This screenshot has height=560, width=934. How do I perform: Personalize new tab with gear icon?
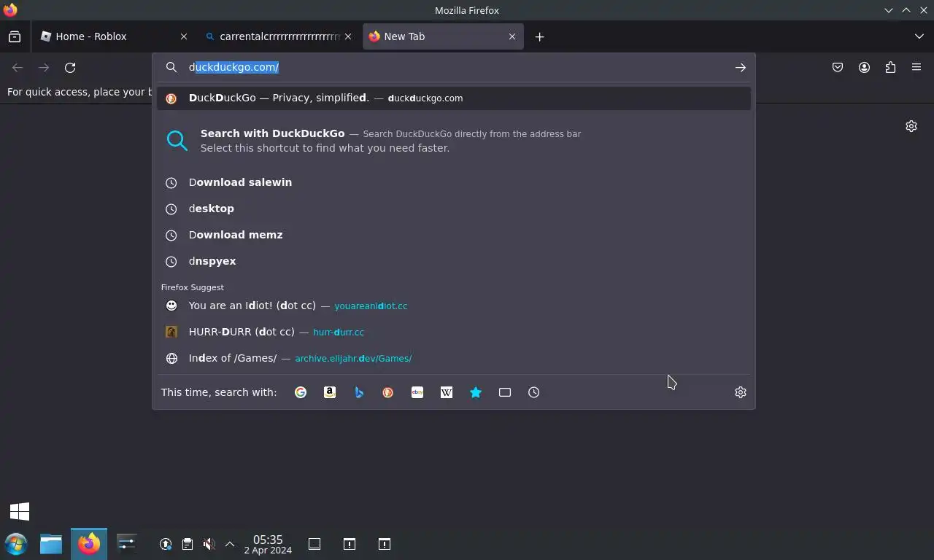point(911,126)
